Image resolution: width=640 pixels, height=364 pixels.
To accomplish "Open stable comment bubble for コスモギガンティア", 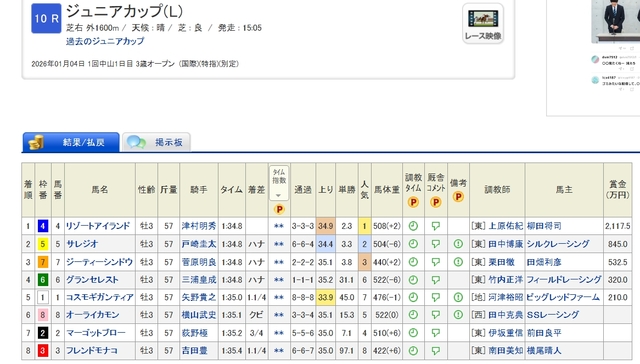I will (436, 297).
